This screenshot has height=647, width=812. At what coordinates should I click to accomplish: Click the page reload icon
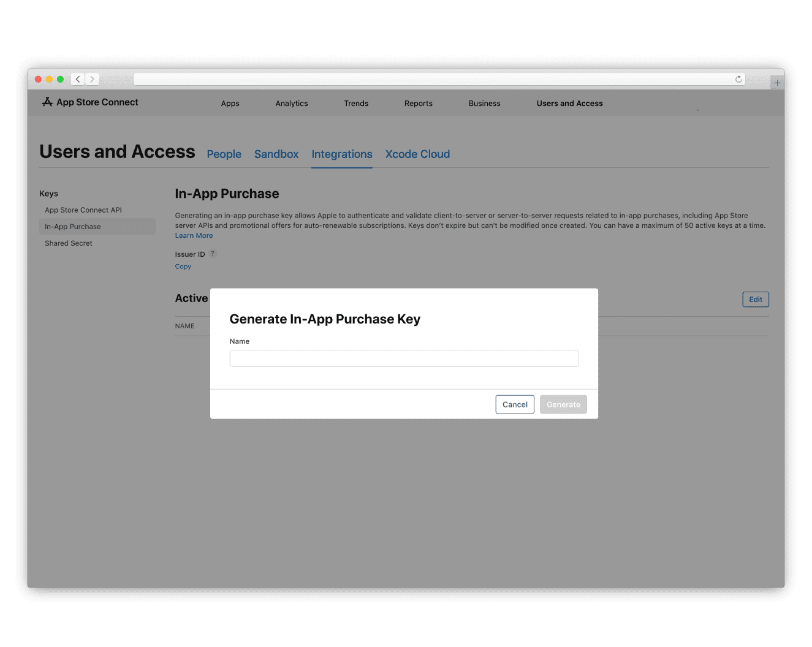point(738,79)
